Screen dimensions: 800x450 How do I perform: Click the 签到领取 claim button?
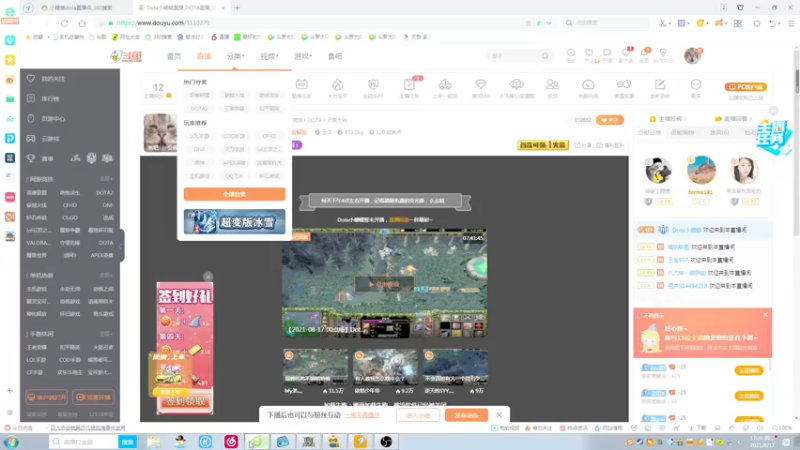pos(185,402)
